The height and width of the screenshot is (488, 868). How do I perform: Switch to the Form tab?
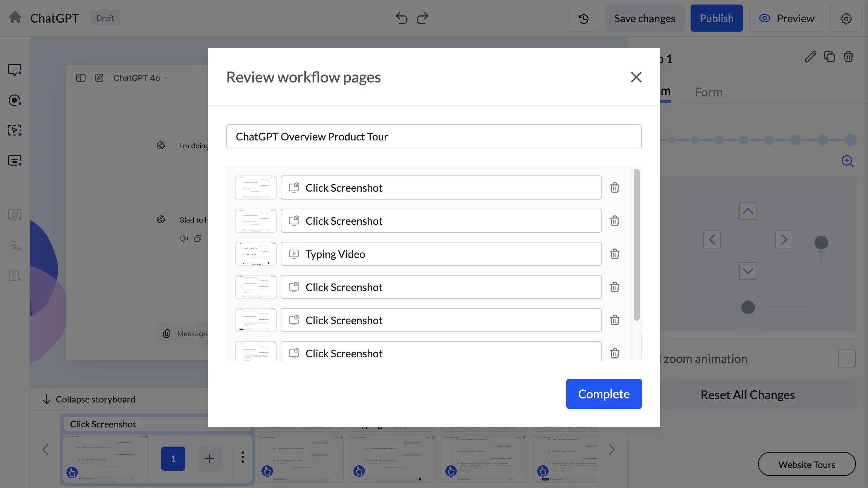[709, 92]
